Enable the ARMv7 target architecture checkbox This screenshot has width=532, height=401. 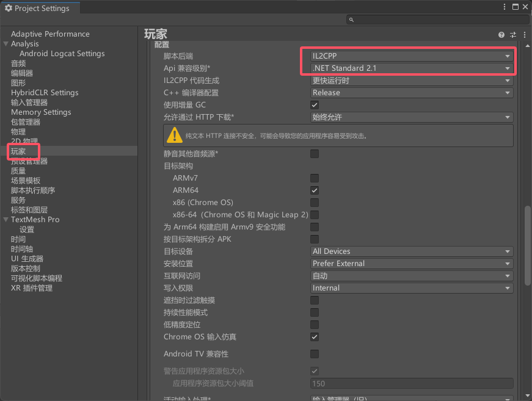click(315, 178)
